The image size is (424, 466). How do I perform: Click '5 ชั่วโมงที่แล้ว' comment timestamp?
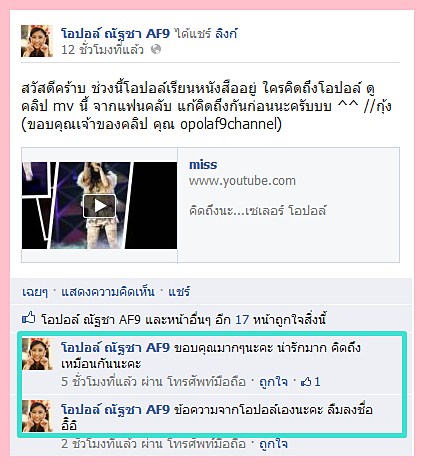[99, 381]
